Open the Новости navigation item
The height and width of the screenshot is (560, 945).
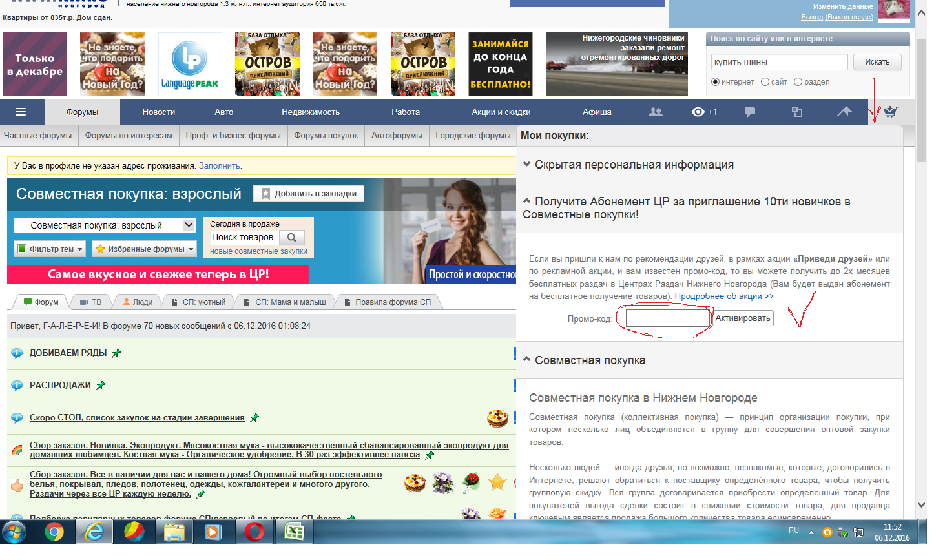coord(159,112)
